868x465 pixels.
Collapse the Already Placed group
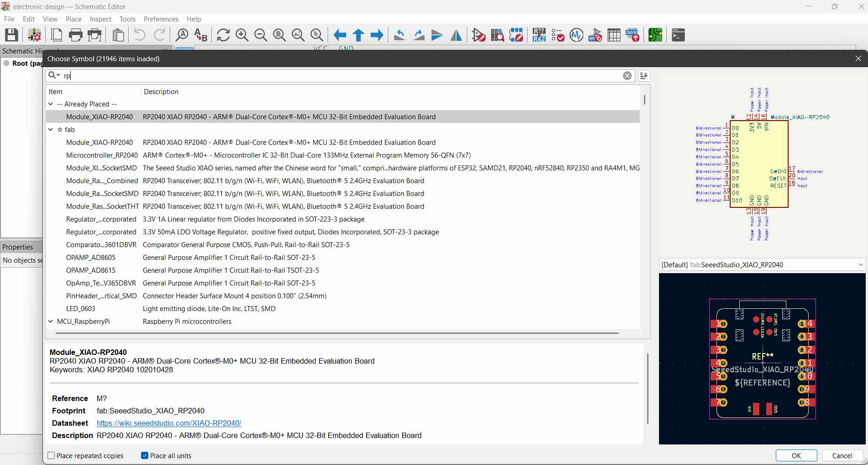pos(51,104)
